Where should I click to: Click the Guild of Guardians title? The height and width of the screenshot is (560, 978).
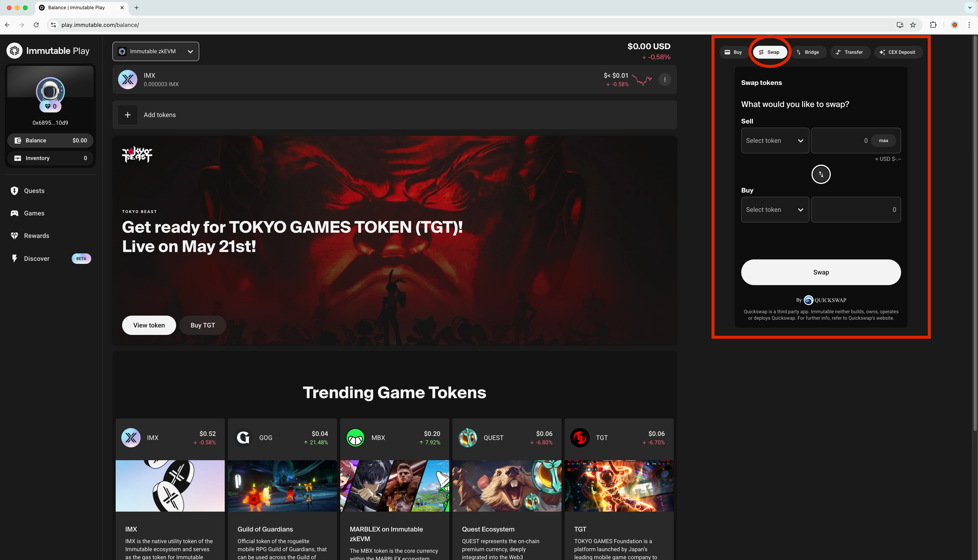click(x=265, y=530)
